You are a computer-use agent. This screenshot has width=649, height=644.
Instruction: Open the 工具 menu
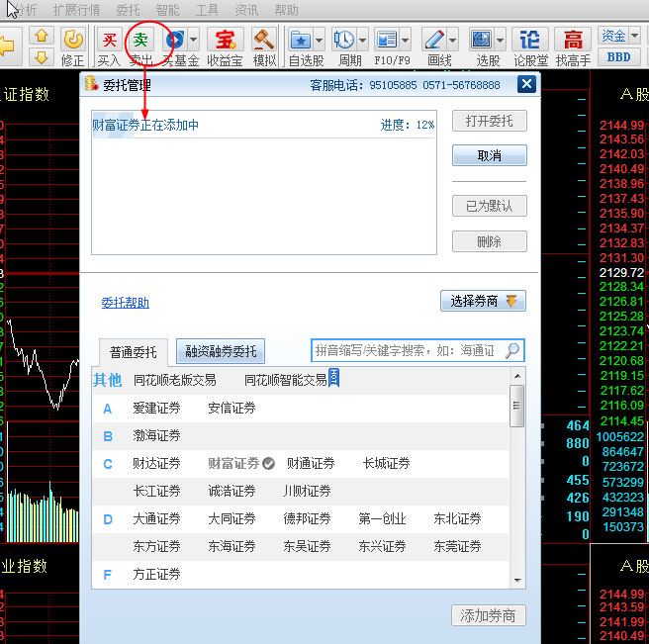click(x=207, y=10)
